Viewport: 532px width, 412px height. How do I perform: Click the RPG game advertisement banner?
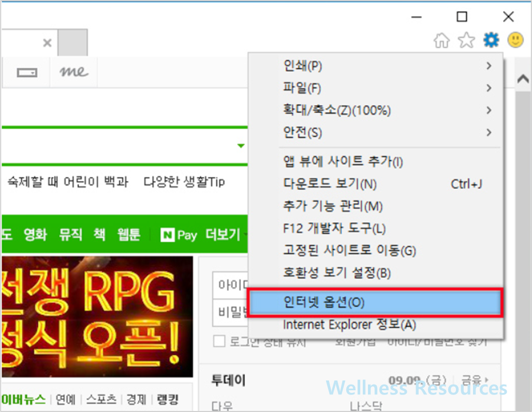(x=97, y=317)
